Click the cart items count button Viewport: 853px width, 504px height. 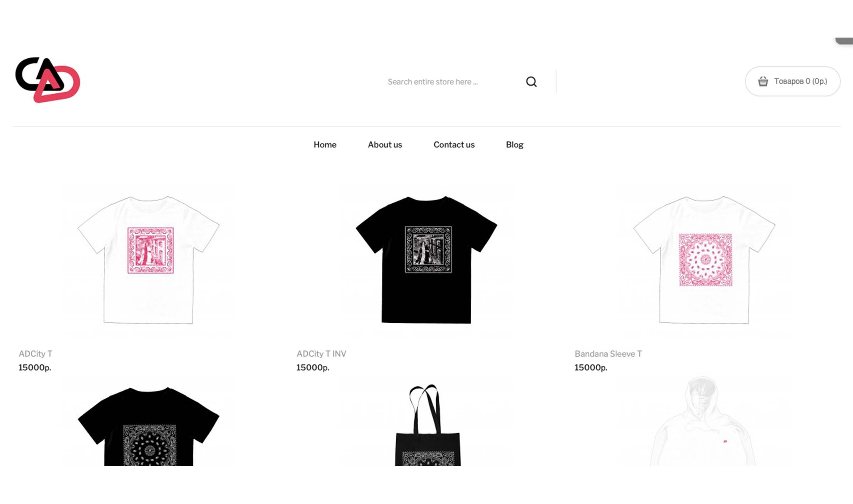[793, 81]
